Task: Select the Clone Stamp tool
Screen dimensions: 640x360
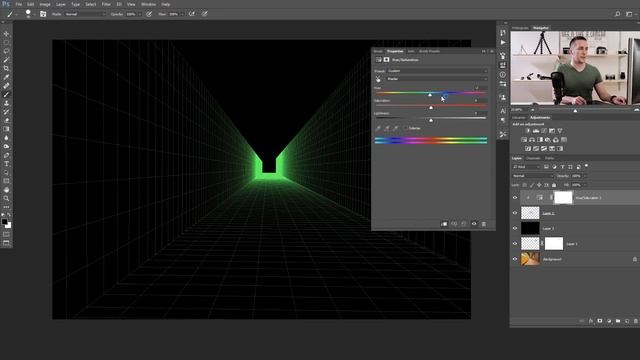Action: [x=6, y=103]
